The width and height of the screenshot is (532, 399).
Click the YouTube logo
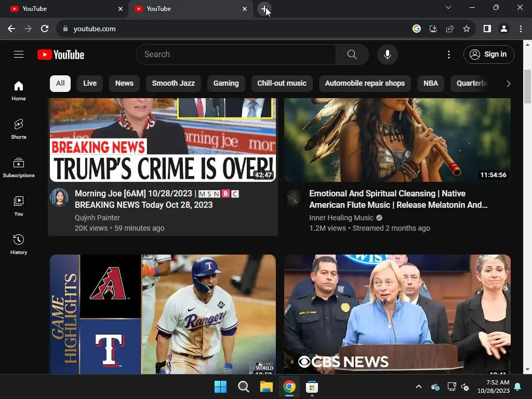click(61, 55)
